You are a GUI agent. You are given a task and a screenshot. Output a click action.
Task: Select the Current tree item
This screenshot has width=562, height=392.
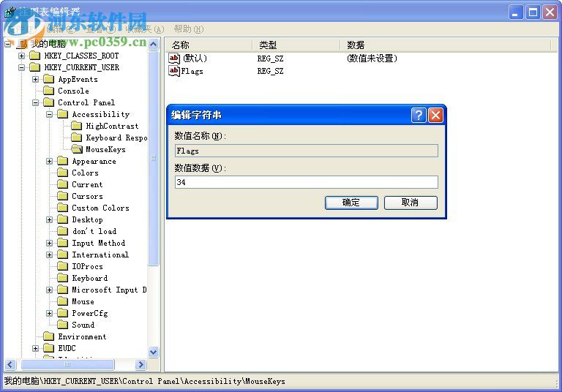tap(87, 184)
